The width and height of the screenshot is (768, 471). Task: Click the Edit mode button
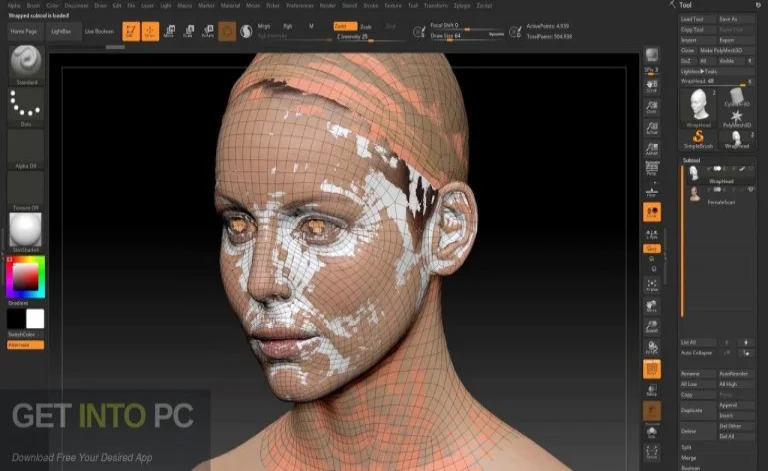[x=131, y=32]
